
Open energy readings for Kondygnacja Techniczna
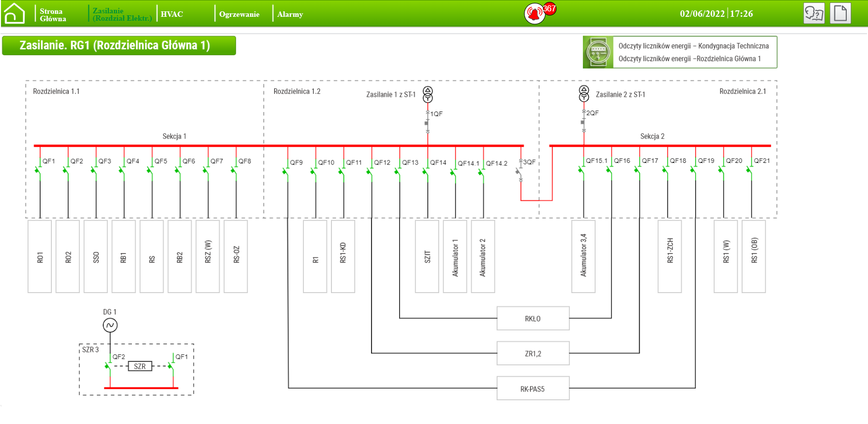coord(693,46)
